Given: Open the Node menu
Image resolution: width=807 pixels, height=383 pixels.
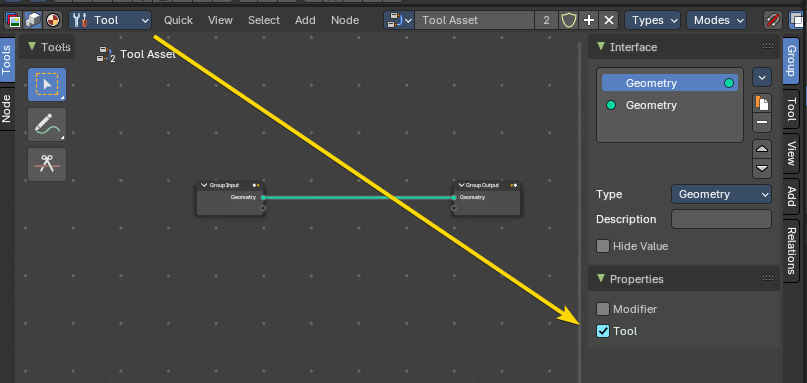Looking at the screenshot, I should (345, 21).
